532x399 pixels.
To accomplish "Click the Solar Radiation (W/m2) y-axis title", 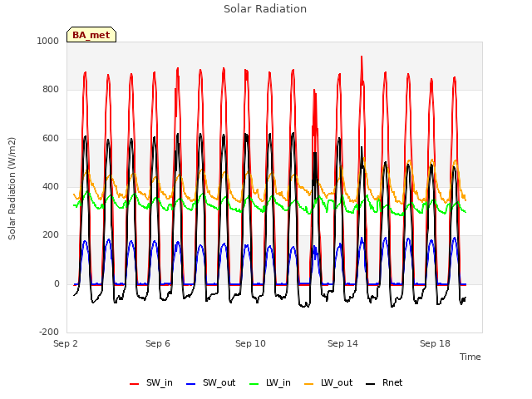I will (12, 189).
